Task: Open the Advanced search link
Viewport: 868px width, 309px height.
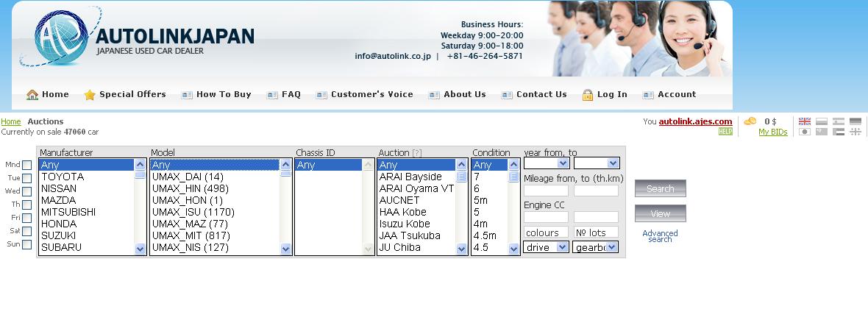Action: (x=660, y=236)
